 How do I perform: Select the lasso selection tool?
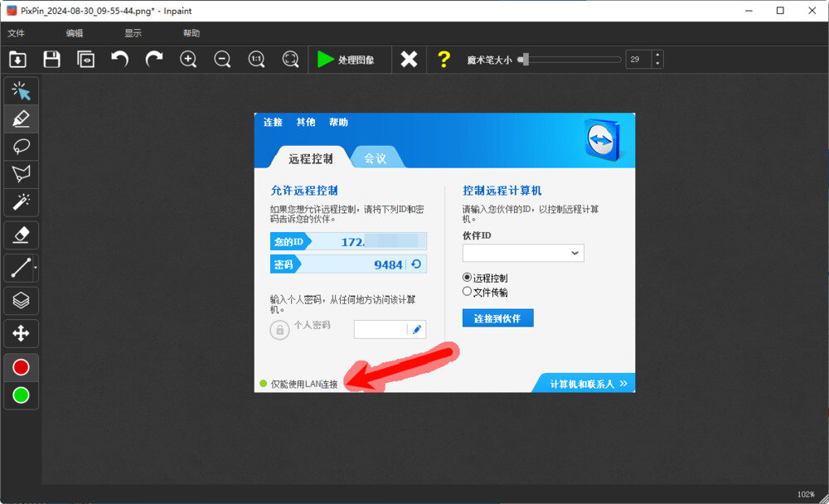pyautogui.click(x=21, y=147)
